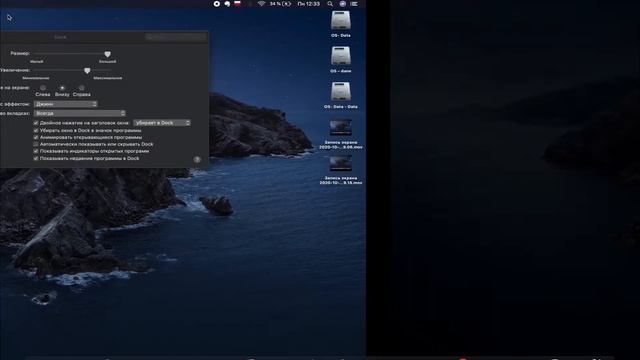Open the OS- Data - Data drive icon

pos(340,91)
